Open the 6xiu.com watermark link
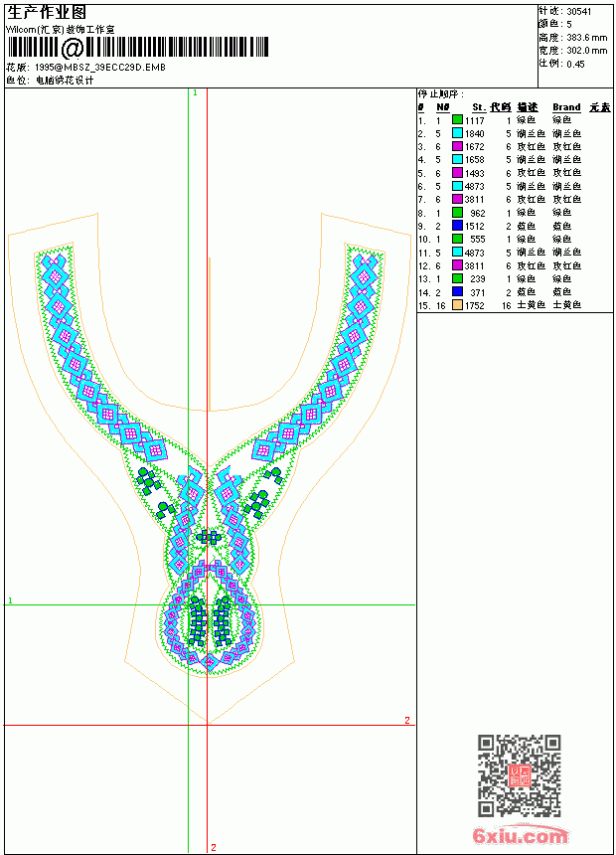Image resolution: width=616 pixels, height=855 pixels. [x=520, y=835]
